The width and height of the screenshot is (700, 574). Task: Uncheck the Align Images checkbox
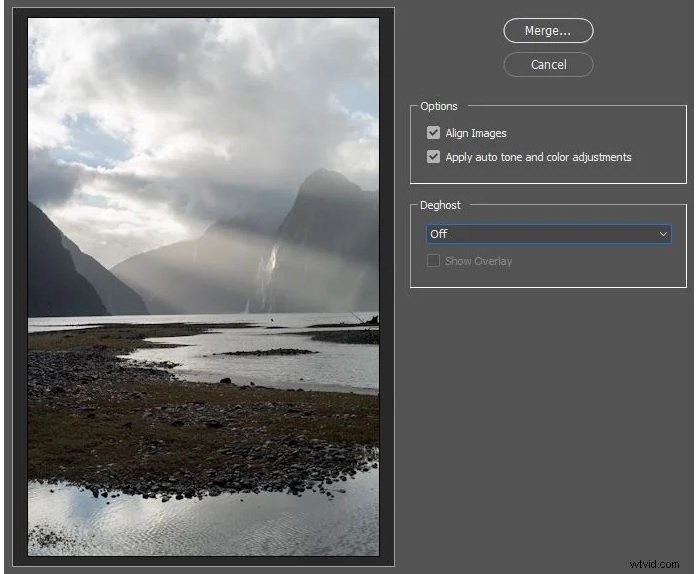[433, 133]
